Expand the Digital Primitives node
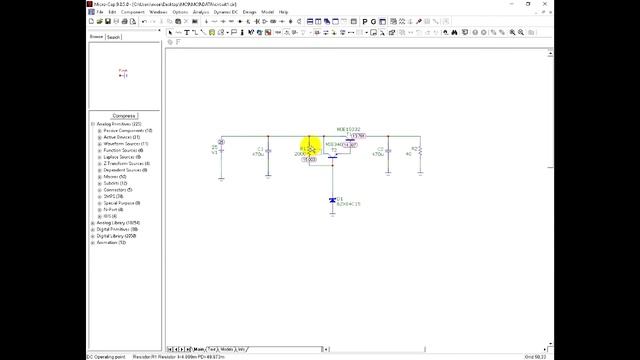This screenshot has width=640, height=360. 93,229
